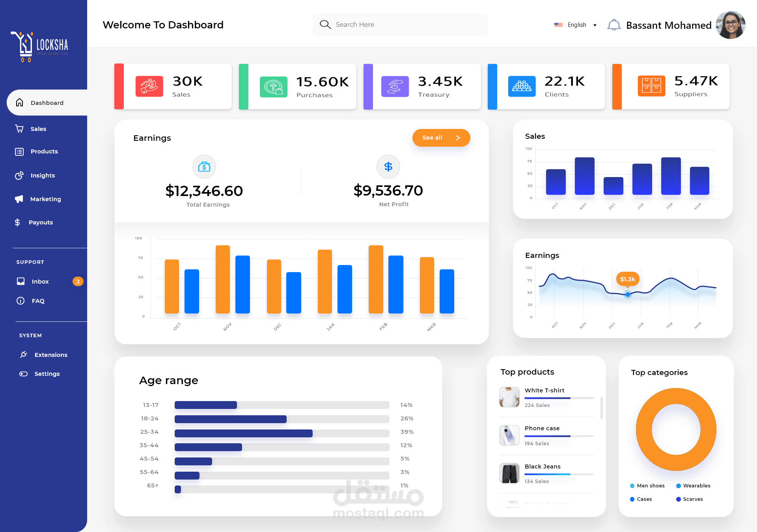Image resolution: width=757 pixels, height=532 pixels.
Task: Click the orange Suppliers boxes icon
Action: click(x=651, y=86)
